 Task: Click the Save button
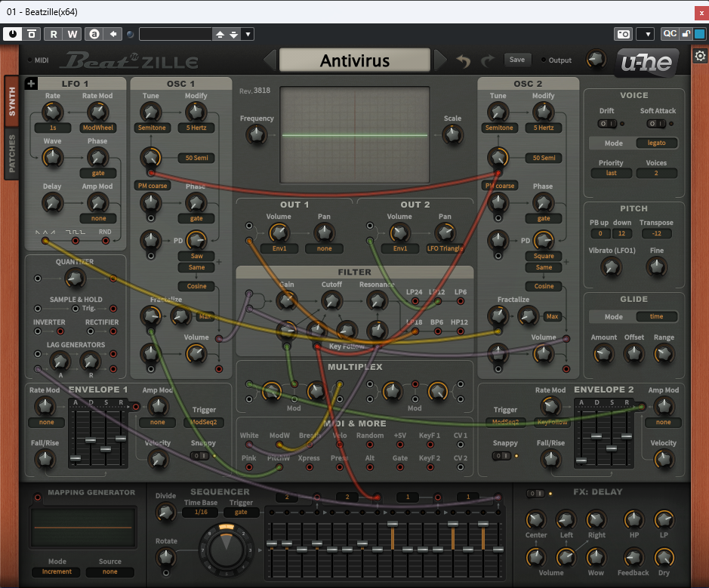[x=517, y=60]
